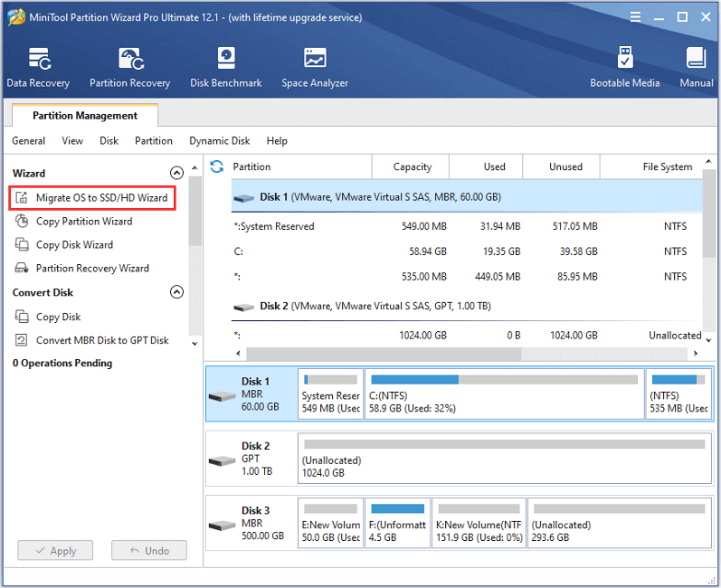The image size is (721, 588).
Task: Click the partition list horizontal scrollbar thumb
Action: [384, 353]
